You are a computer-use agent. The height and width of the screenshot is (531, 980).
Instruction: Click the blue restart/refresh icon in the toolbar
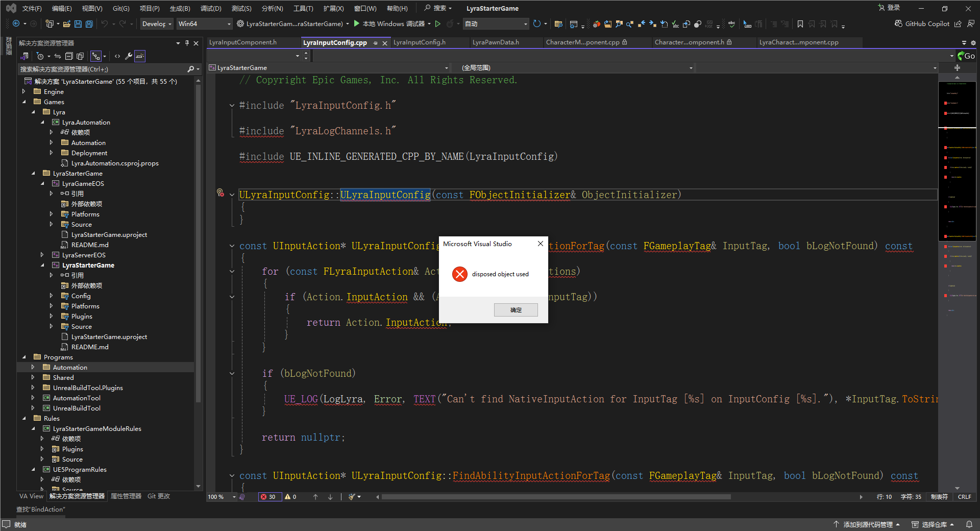point(536,23)
